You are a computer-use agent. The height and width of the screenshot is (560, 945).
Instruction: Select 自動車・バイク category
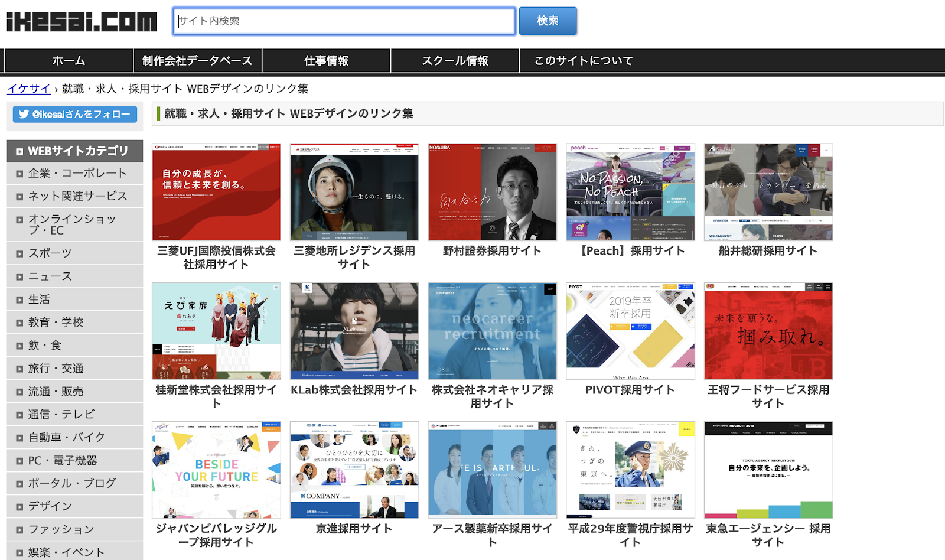[x=75, y=438]
